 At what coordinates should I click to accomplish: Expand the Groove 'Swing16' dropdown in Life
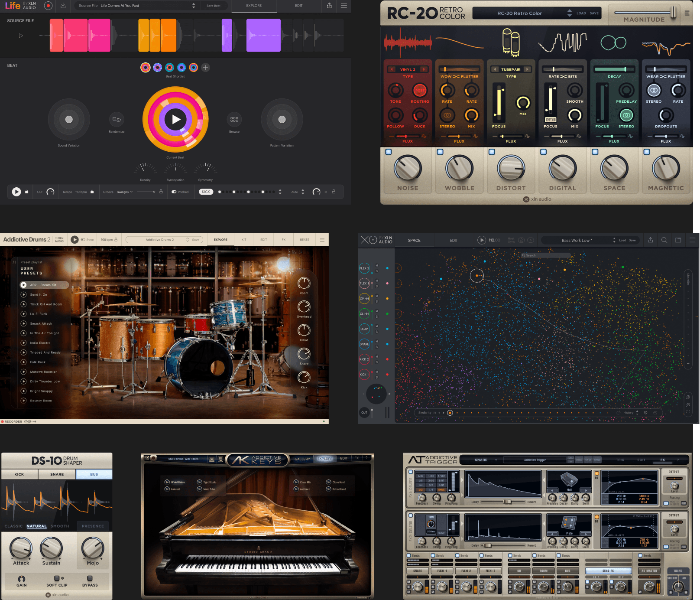(124, 192)
